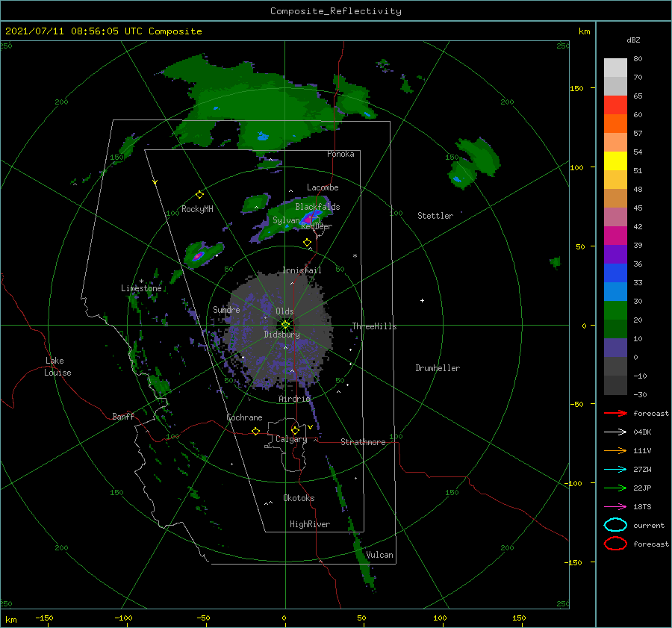Click the ThreeHills label
Viewport: 672px width, 628px height.
[374, 326]
